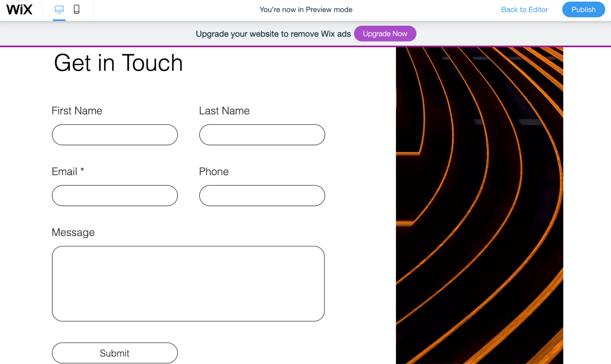Select the Email text box
Viewport: 611px width, 364px height.
coord(115,196)
